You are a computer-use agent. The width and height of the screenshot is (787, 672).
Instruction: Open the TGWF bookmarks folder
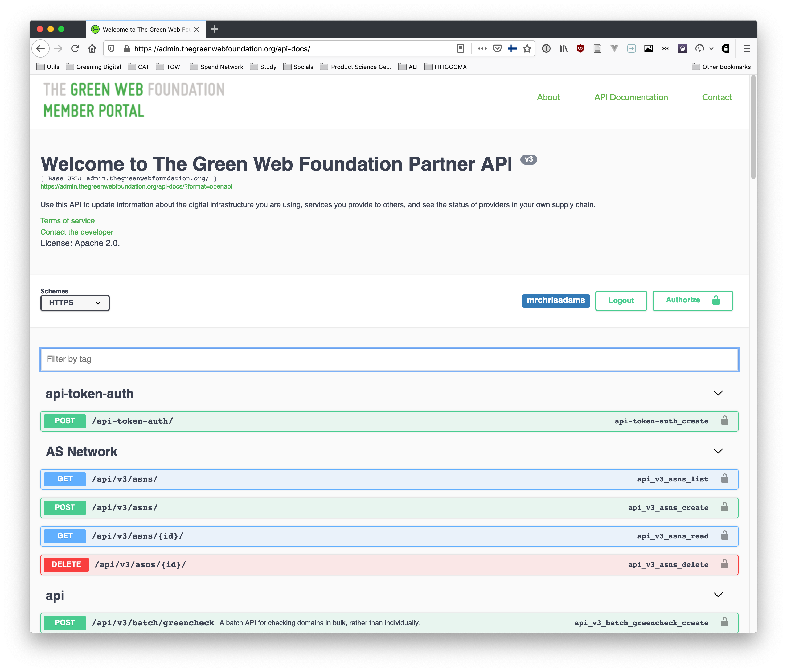(x=169, y=67)
